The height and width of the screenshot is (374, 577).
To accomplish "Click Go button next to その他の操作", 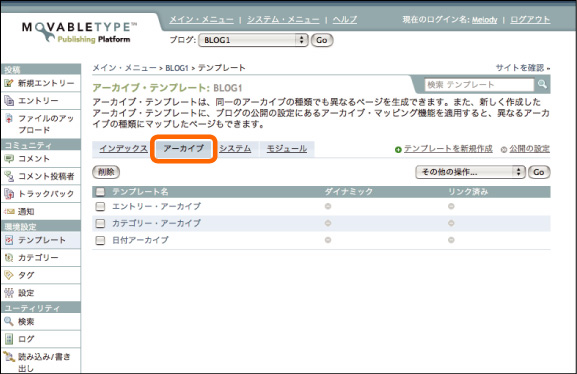I will point(539,172).
